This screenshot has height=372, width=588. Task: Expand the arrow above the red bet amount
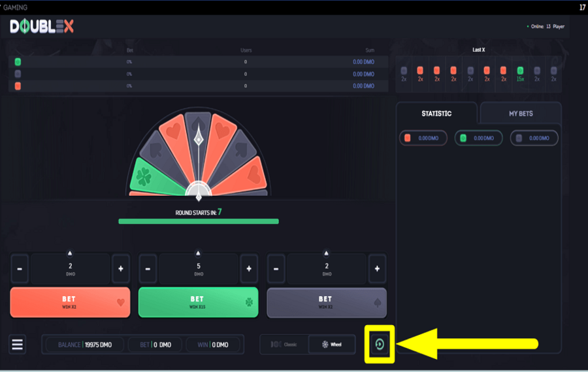70,253
